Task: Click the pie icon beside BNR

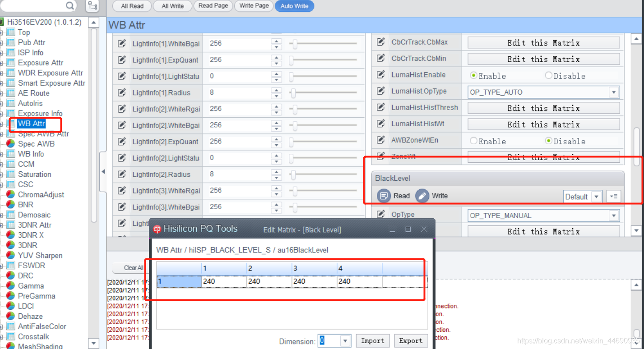Action: pyautogui.click(x=10, y=205)
